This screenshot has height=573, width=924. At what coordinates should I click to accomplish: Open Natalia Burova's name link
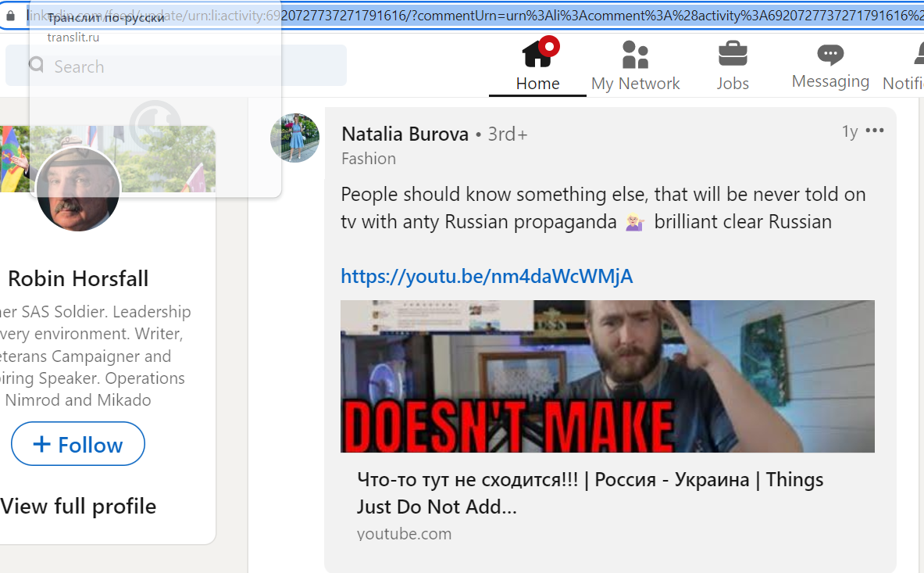[x=405, y=134]
